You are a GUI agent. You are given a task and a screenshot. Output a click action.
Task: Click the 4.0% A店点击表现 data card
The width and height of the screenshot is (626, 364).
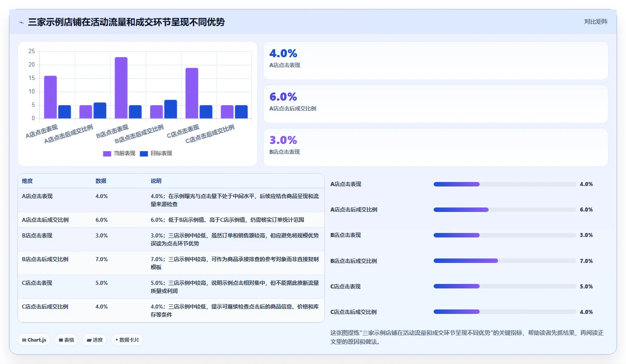(436, 61)
